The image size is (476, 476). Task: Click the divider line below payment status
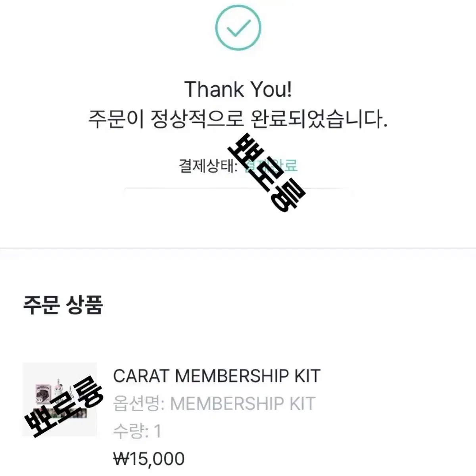point(238,188)
